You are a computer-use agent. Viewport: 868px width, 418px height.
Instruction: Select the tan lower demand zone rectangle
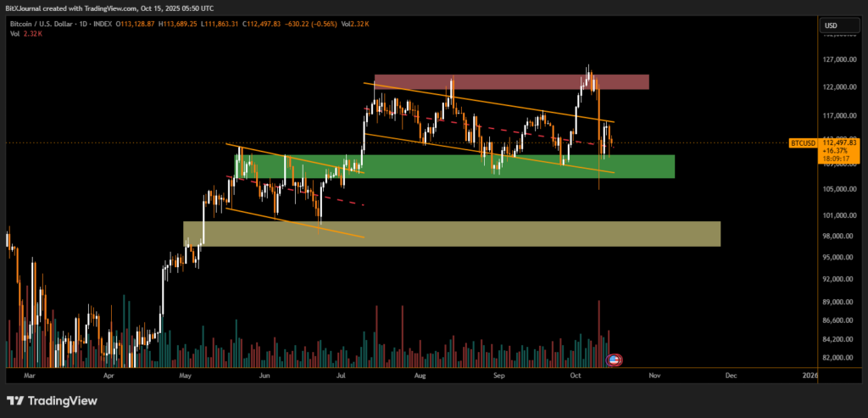click(452, 234)
